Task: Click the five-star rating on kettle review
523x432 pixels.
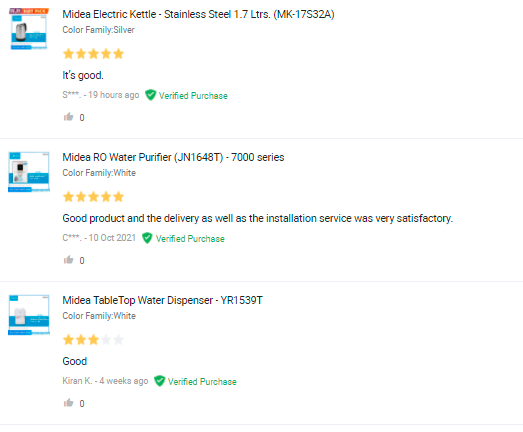Action: click(93, 54)
